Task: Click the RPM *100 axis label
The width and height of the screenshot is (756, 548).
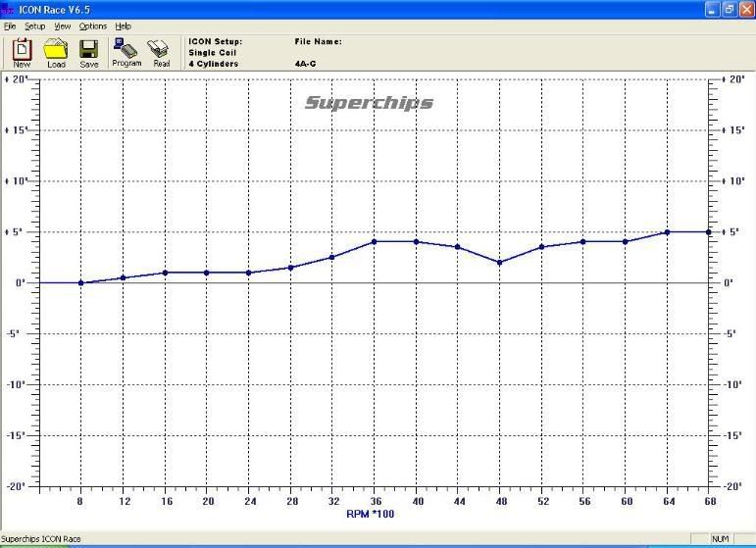Action: click(x=371, y=514)
